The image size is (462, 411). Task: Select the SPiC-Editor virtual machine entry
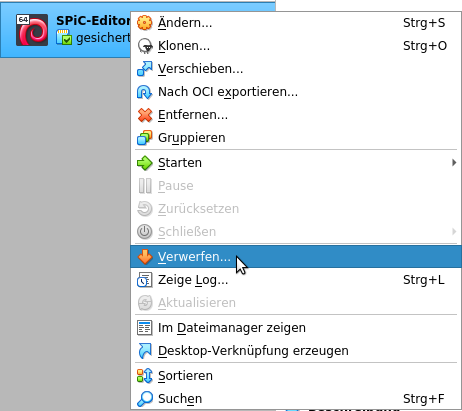[x=66, y=30]
